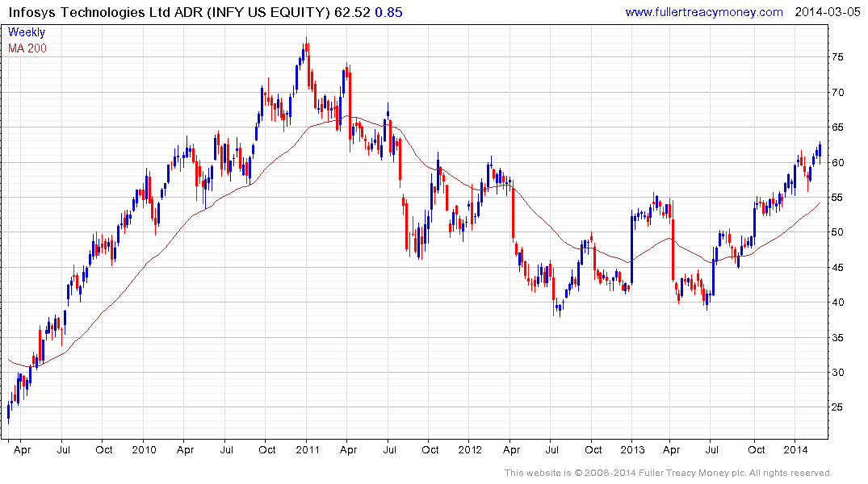Click the 40 price axis label
This screenshot has height=484, width=868.
(x=837, y=302)
